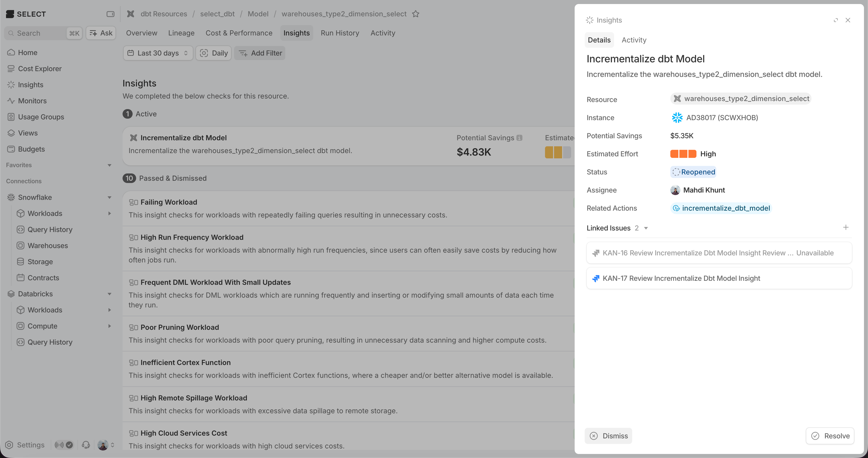The height and width of the screenshot is (458, 868).
Task: Change the Reopened status badge
Action: pyautogui.click(x=693, y=172)
